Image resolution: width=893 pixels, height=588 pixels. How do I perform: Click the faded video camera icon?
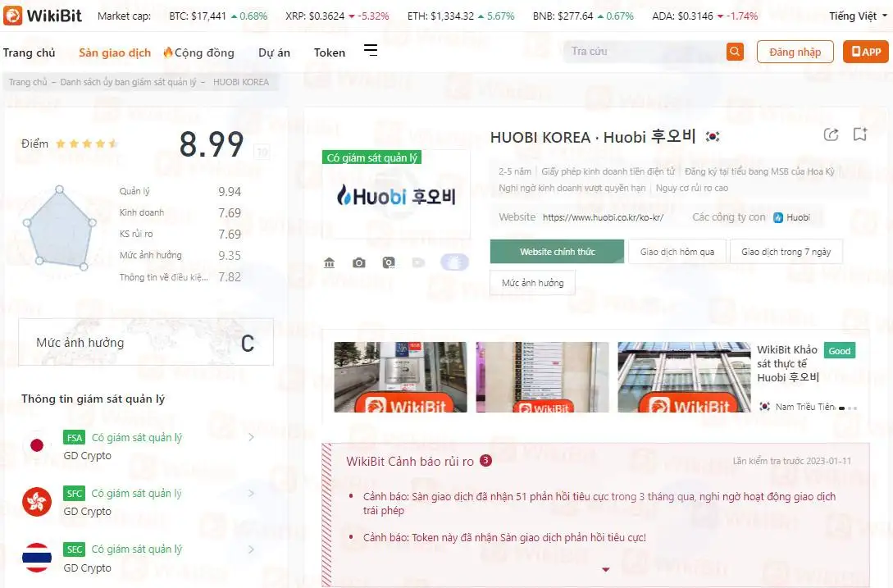click(418, 262)
